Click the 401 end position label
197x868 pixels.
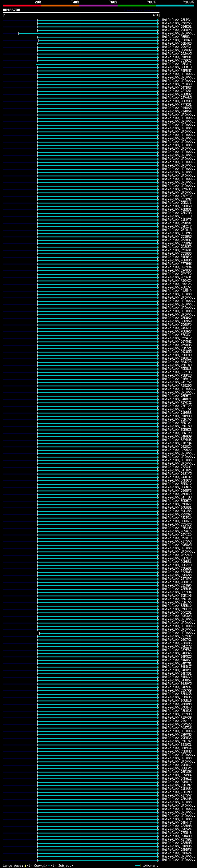point(155,15)
